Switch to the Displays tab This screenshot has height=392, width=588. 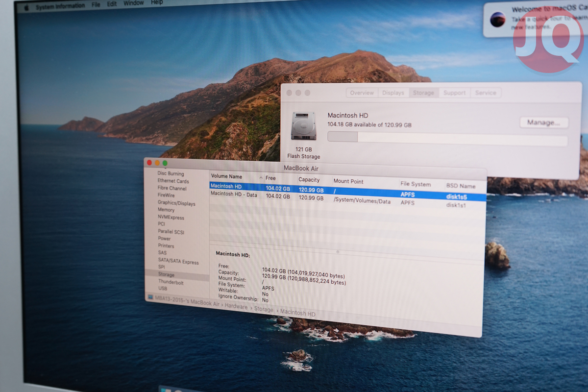[x=393, y=93]
